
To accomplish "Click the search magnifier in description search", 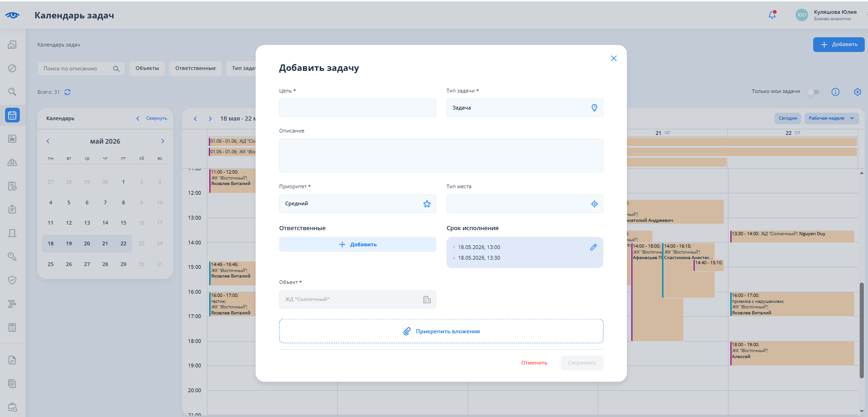I will [116, 69].
